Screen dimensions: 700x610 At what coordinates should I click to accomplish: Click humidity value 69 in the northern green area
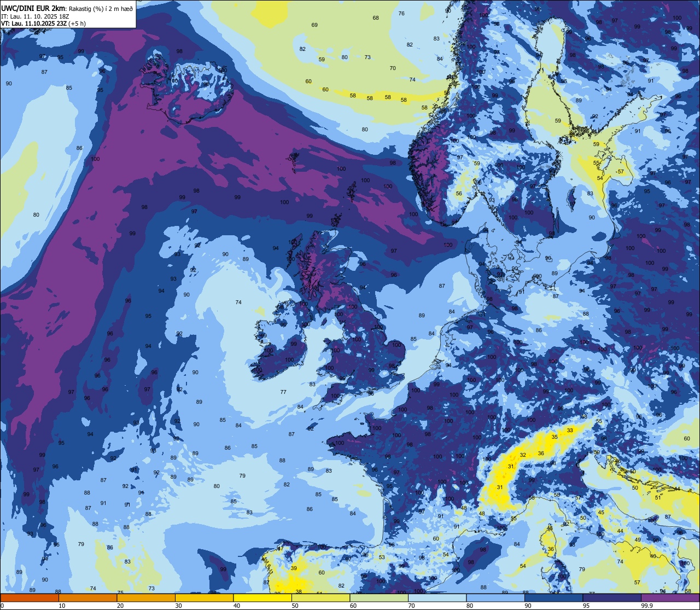314,25
